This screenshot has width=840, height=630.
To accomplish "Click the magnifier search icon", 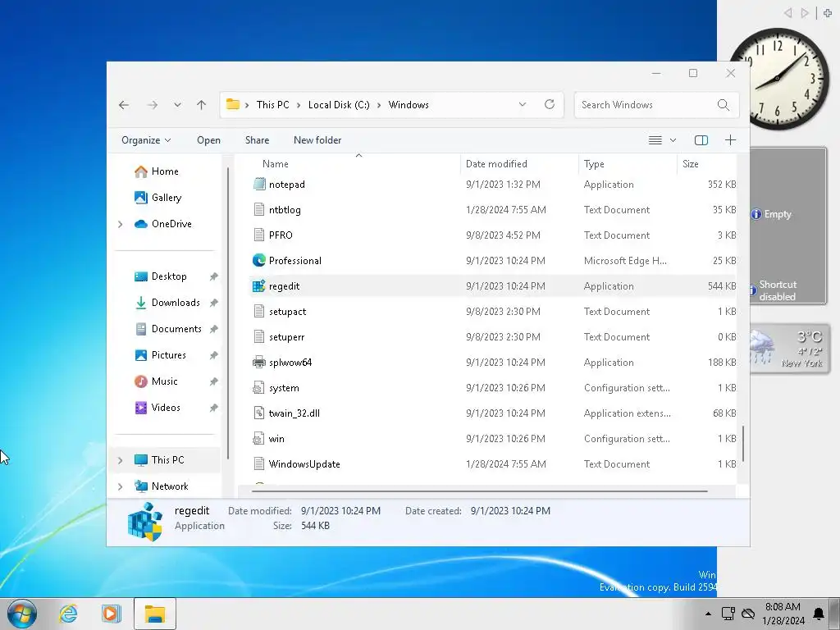I will [724, 105].
